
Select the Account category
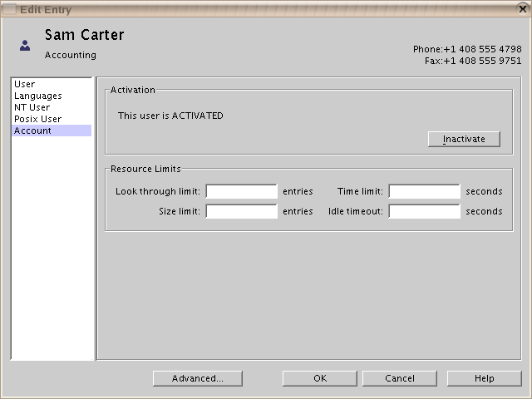point(52,131)
